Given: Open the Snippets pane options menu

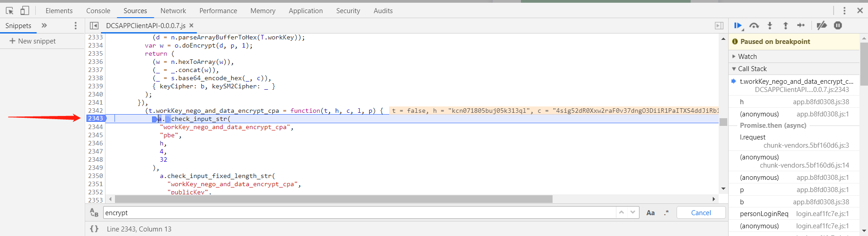Looking at the screenshot, I should 76,26.
